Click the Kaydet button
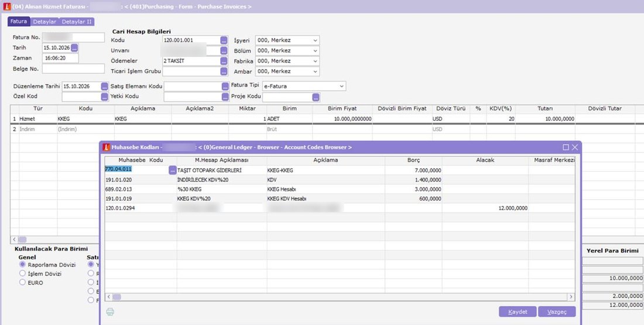The height and width of the screenshot is (325, 644). 518,312
